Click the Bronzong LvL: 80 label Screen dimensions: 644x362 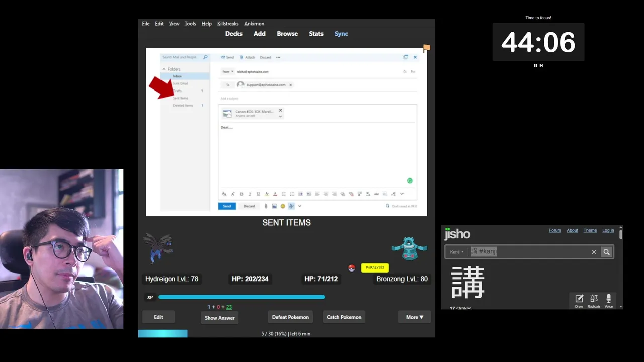point(402,279)
